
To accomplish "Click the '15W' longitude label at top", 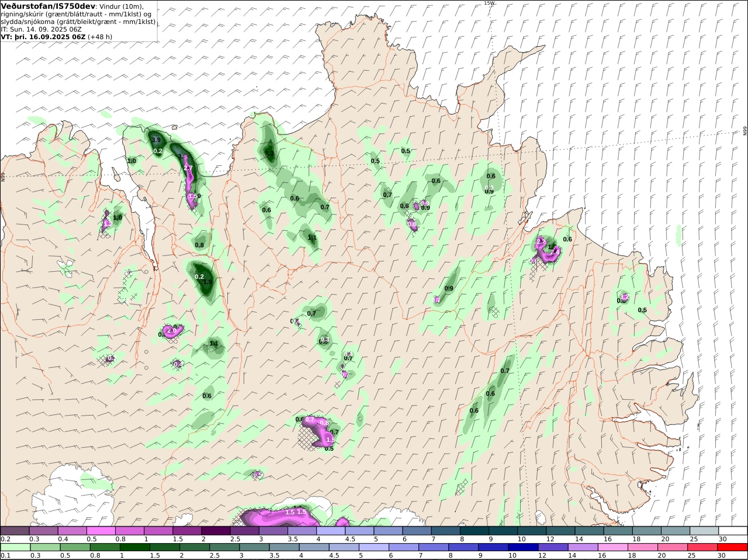I will 489,3.
